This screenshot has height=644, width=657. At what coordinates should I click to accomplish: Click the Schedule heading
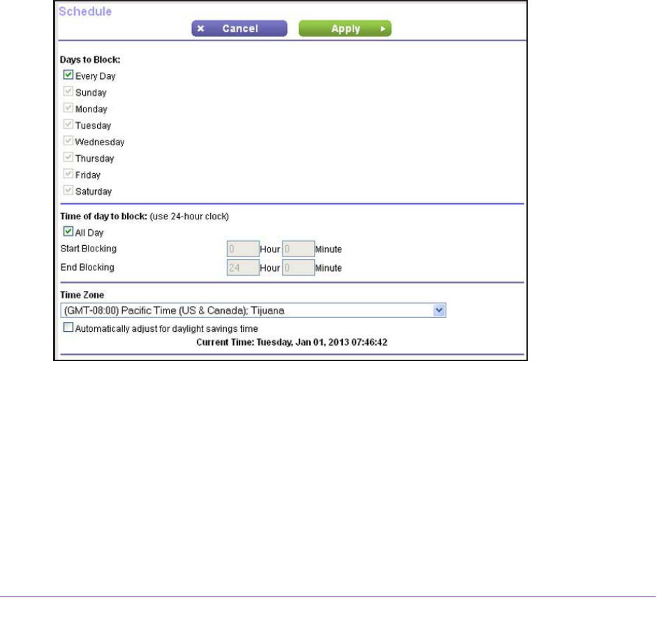click(x=85, y=11)
